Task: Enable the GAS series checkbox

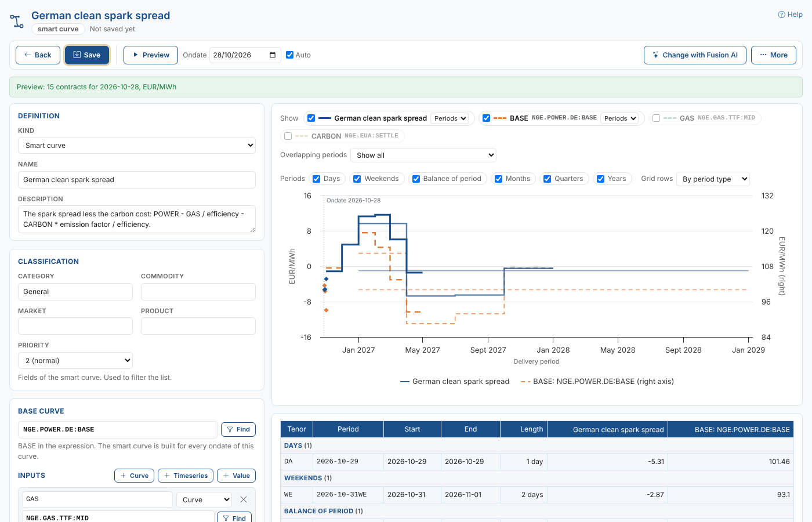Action: [657, 118]
